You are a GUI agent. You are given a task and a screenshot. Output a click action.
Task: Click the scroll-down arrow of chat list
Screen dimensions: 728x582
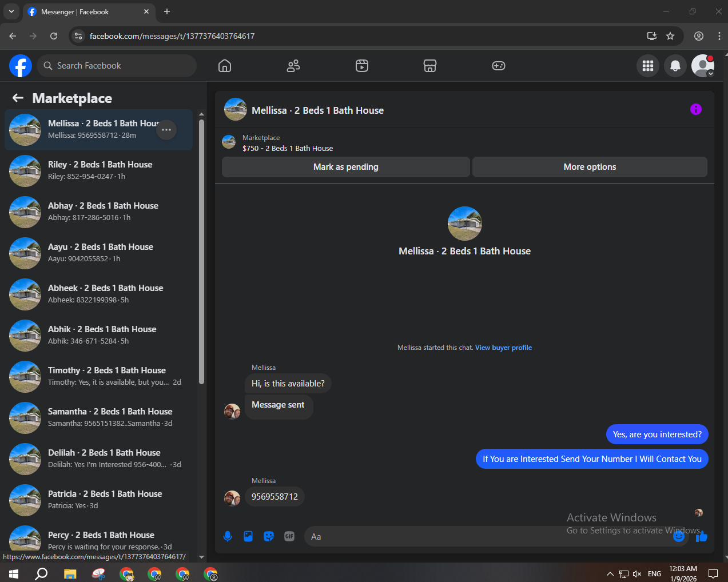201,556
